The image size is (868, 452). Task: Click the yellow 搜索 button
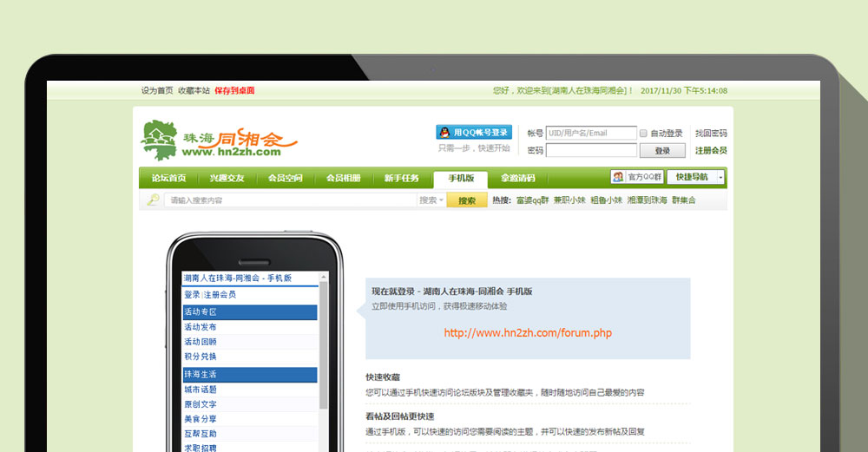pyautogui.click(x=467, y=200)
